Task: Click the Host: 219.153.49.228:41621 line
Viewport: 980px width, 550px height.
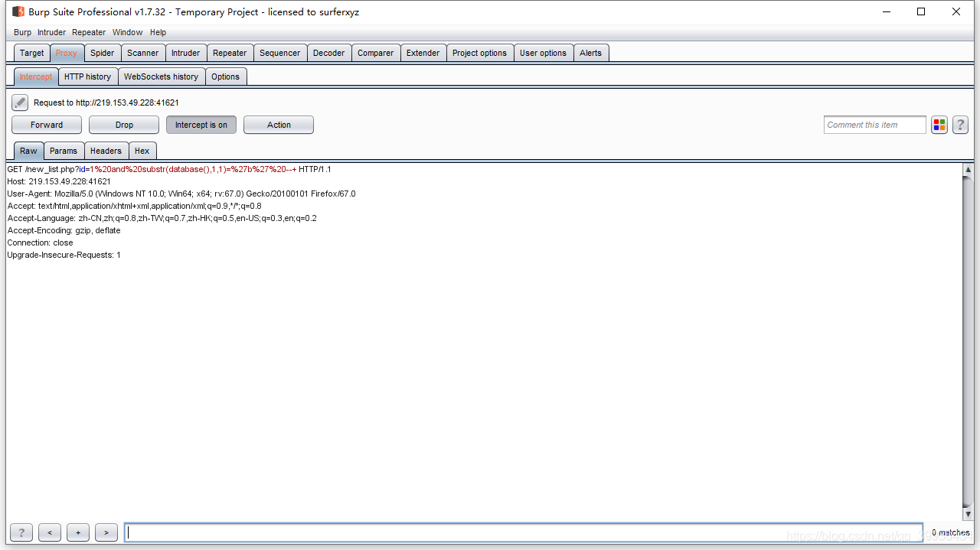Action: 59,181
